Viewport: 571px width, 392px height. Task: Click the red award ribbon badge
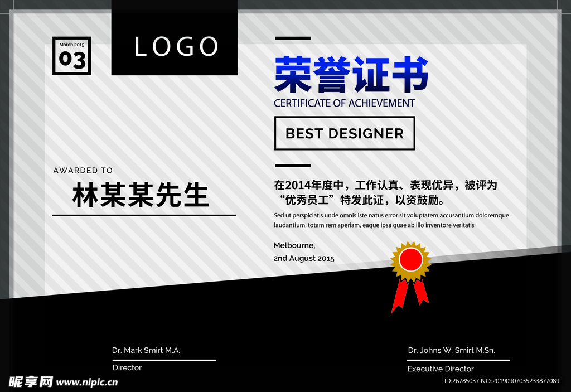[410, 277]
